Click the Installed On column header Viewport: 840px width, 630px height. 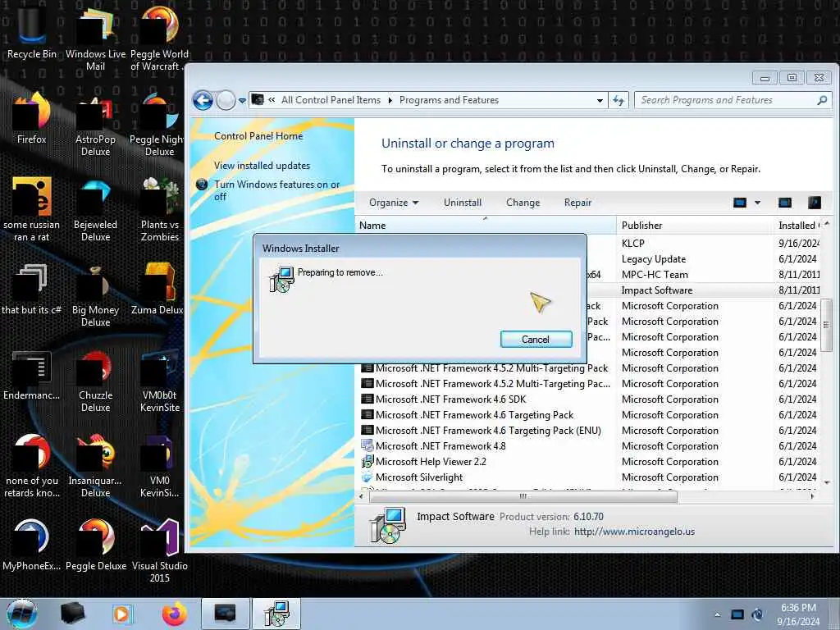(797, 225)
